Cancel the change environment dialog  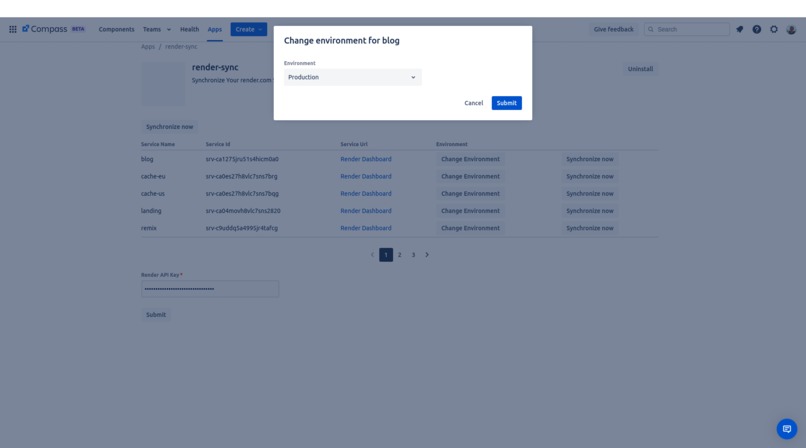tap(473, 103)
